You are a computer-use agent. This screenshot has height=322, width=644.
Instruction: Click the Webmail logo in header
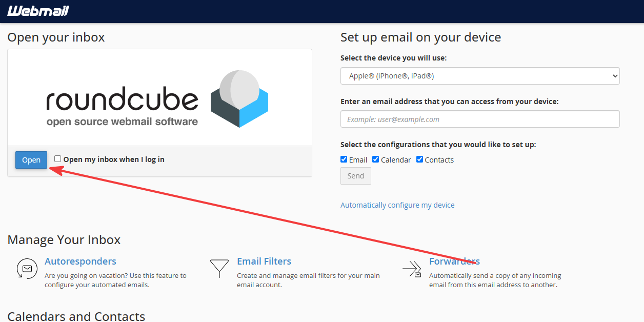coord(38,11)
